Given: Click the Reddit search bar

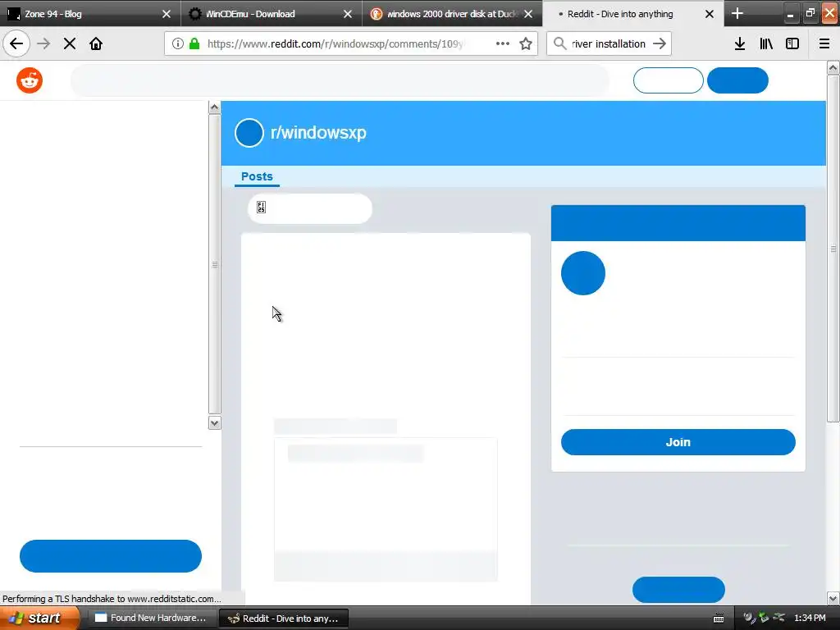Looking at the screenshot, I should (340, 80).
